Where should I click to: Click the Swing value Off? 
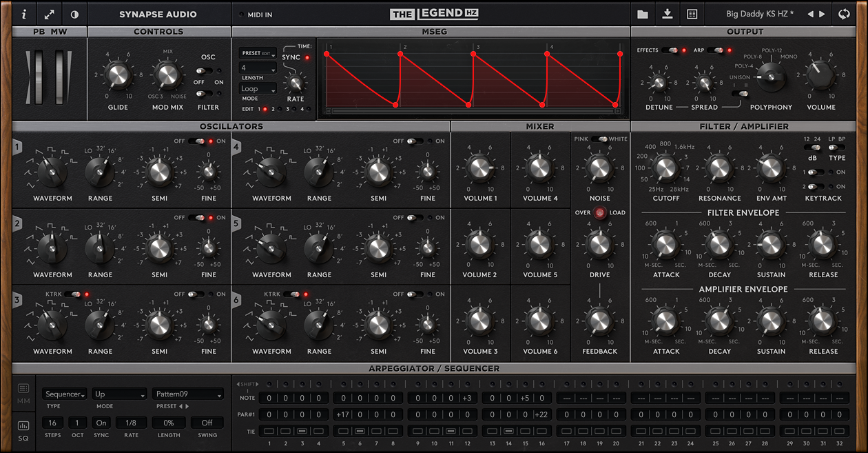(x=207, y=423)
